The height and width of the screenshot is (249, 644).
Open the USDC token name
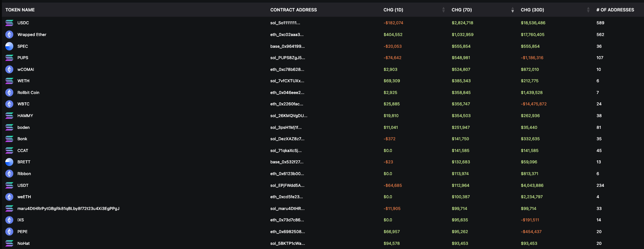23,23
